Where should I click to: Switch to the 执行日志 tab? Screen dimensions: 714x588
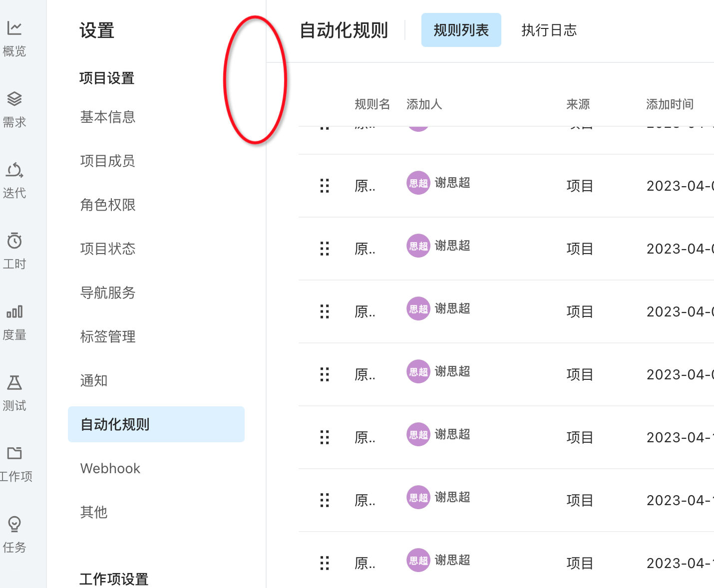(x=549, y=30)
